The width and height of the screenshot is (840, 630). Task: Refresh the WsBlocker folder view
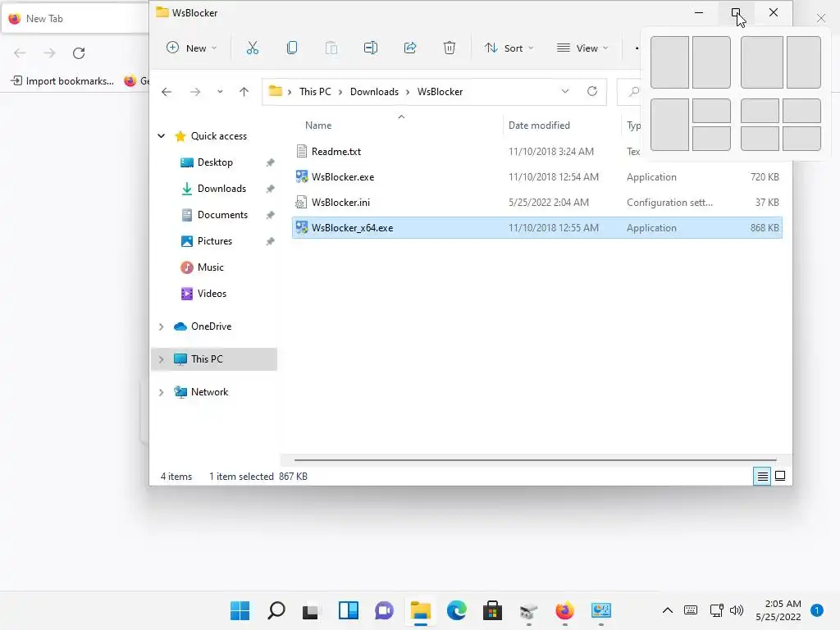coord(592,91)
